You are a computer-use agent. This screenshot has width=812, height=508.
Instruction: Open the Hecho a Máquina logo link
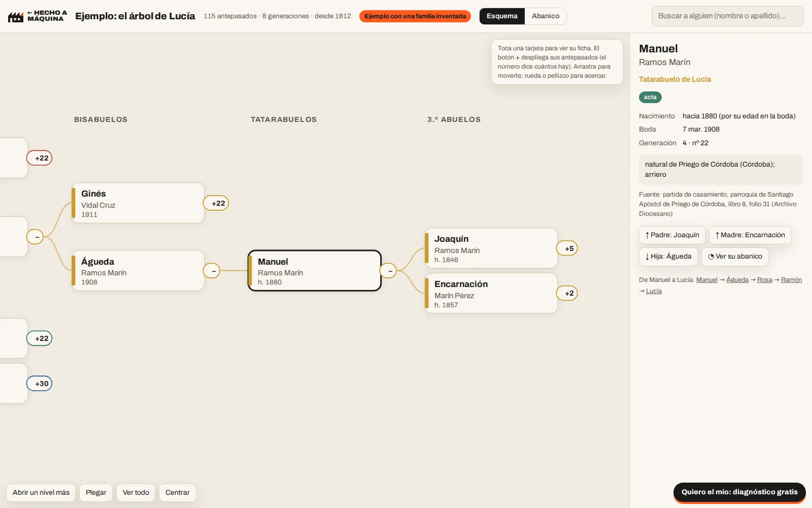(38, 16)
